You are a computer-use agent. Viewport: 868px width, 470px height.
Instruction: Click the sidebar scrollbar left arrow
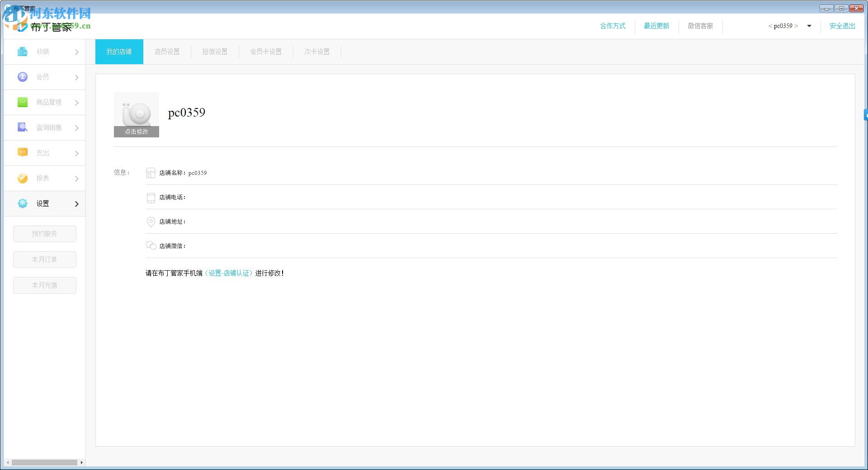click(8, 462)
